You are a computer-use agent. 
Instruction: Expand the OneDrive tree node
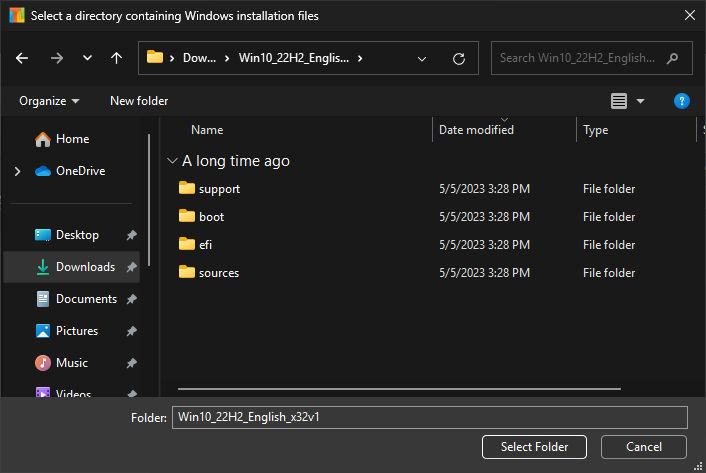click(x=17, y=171)
